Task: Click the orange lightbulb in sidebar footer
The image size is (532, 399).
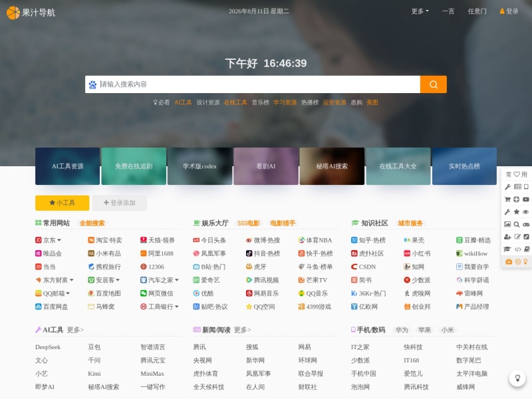Action: pyautogui.click(x=525, y=261)
